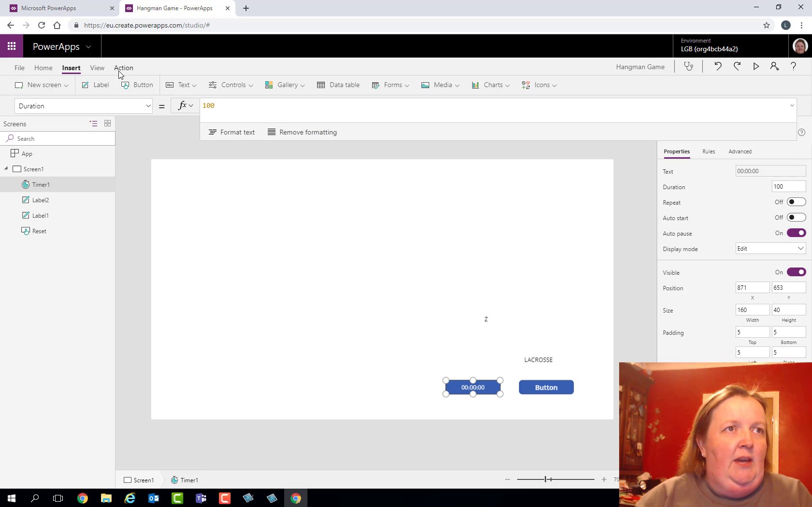
Task: Select Label1 in the tree view
Action: click(58, 215)
